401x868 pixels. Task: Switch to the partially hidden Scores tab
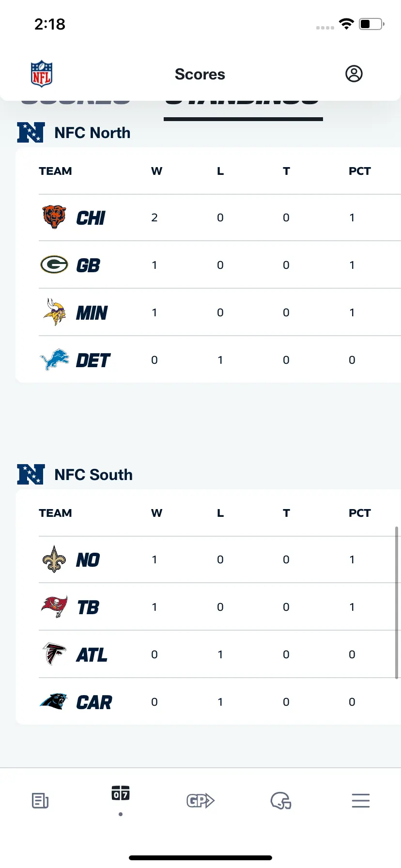pyautogui.click(x=76, y=102)
